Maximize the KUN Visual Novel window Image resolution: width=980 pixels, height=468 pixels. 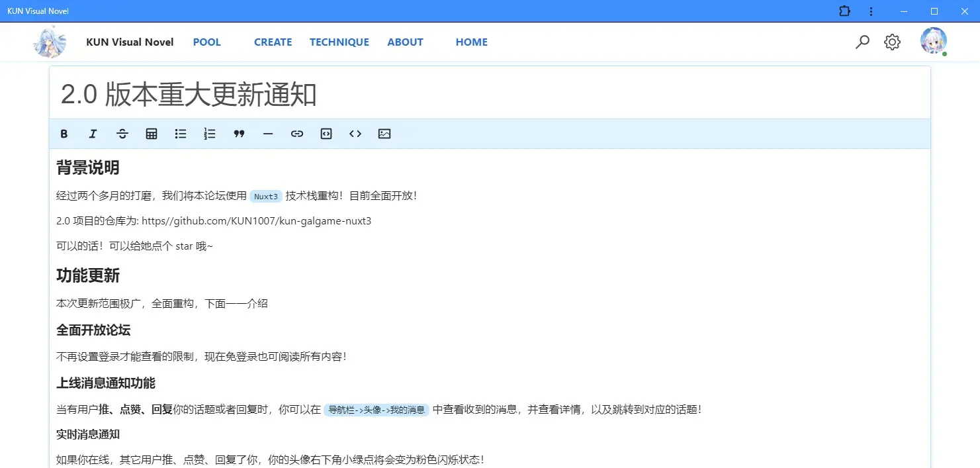tap(934, 11)
